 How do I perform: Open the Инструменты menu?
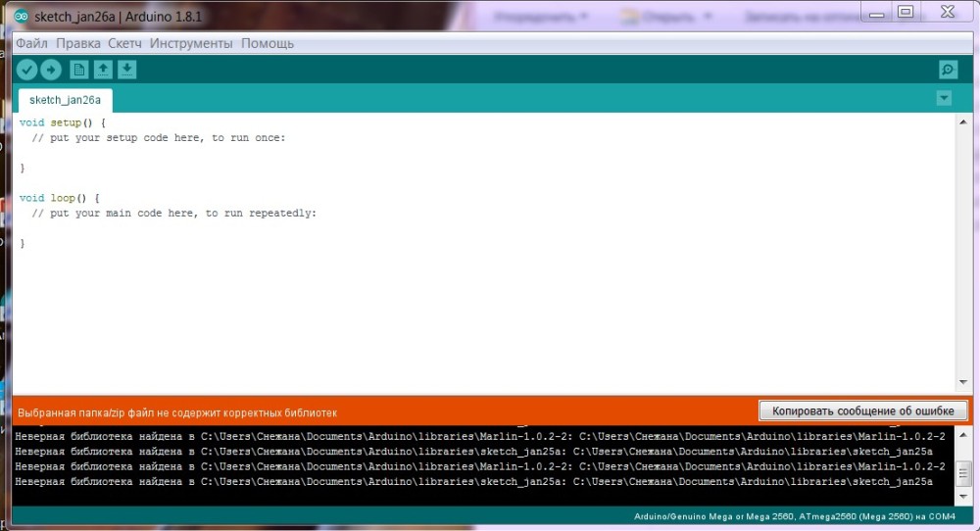click(191, 44)
